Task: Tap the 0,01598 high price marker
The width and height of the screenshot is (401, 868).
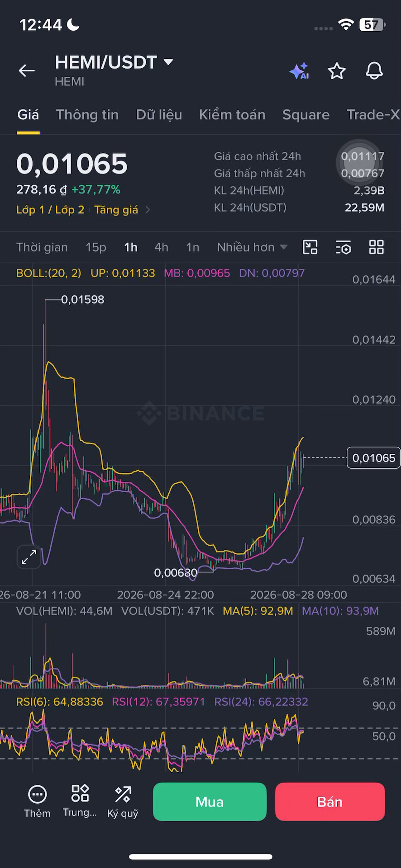Action: pyautogui.click(x=82, y=299)
